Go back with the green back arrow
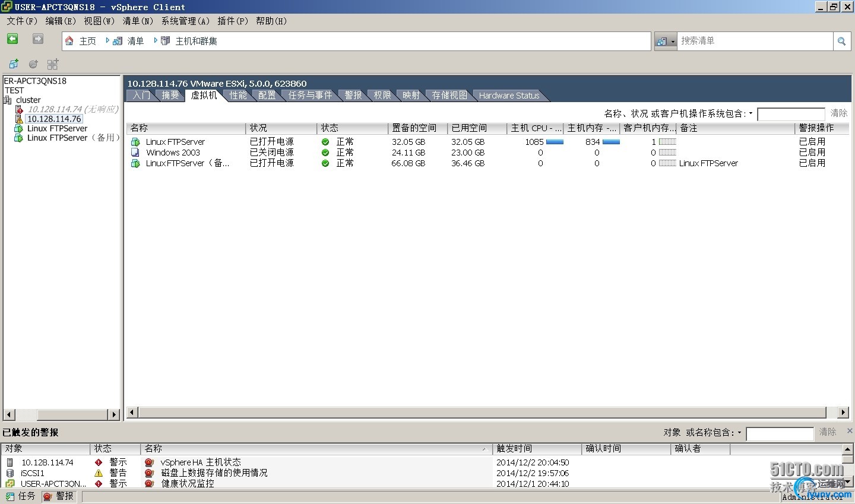Viewport: 855px width, 504px height. [x=12, y=39]
